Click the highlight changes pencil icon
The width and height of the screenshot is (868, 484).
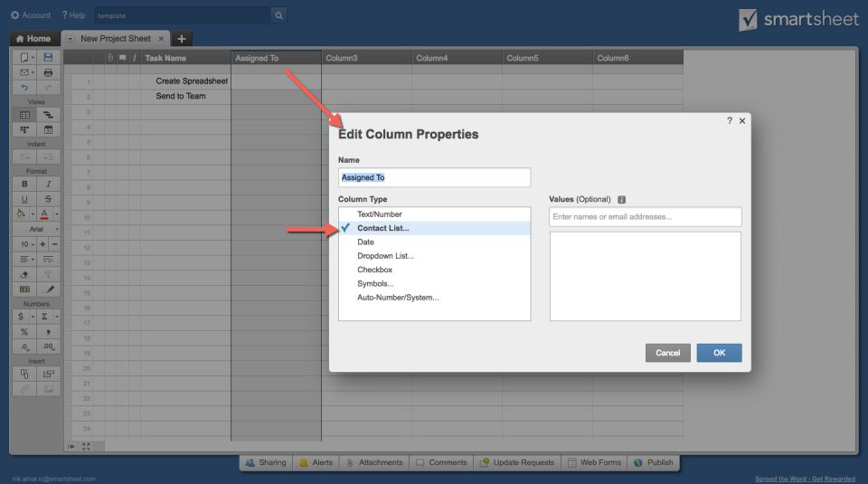pos(48,289)
